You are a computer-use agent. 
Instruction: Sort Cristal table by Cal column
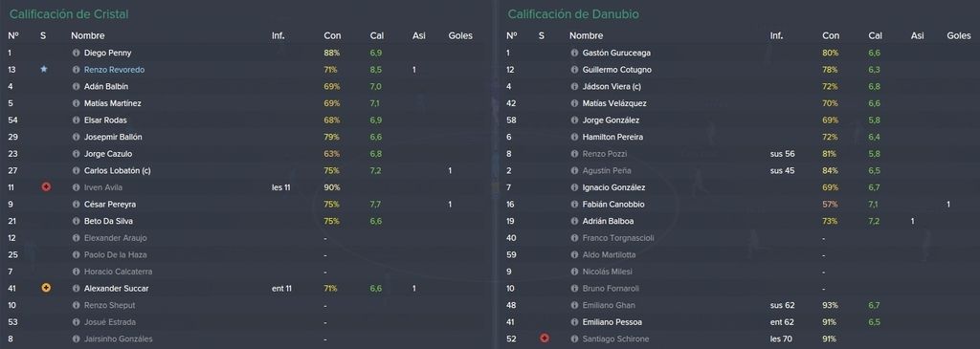(376, 36)
